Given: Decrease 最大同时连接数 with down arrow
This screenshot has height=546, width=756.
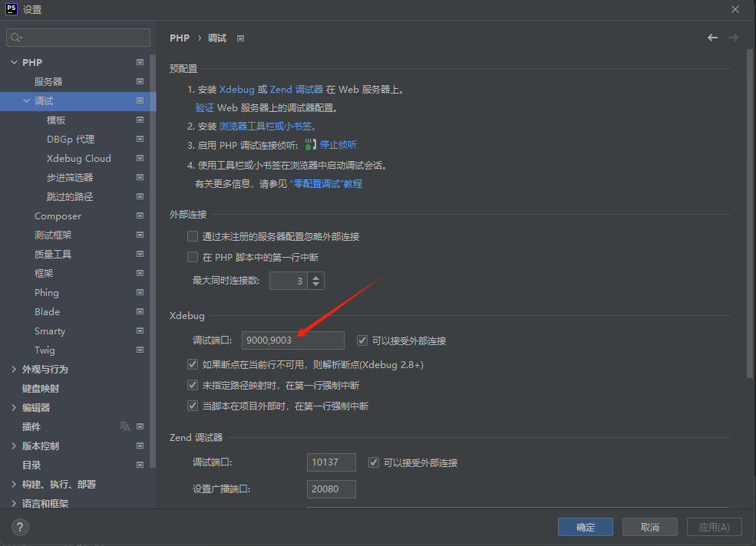Looking at the screenshot, I should [315, 285].
